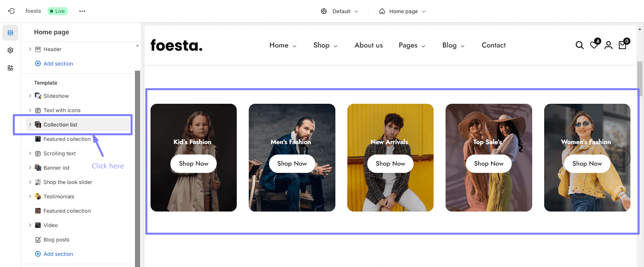Select the Sections panel icon in sidebar
The image size is (644, 267).
point(10,33)
